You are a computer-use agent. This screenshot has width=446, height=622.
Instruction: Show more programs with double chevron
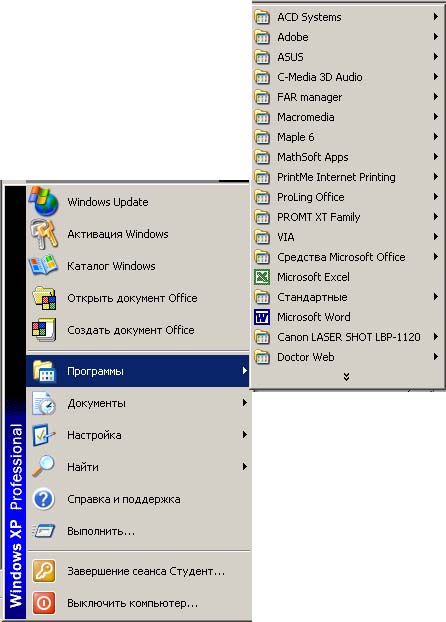[346, 376]
